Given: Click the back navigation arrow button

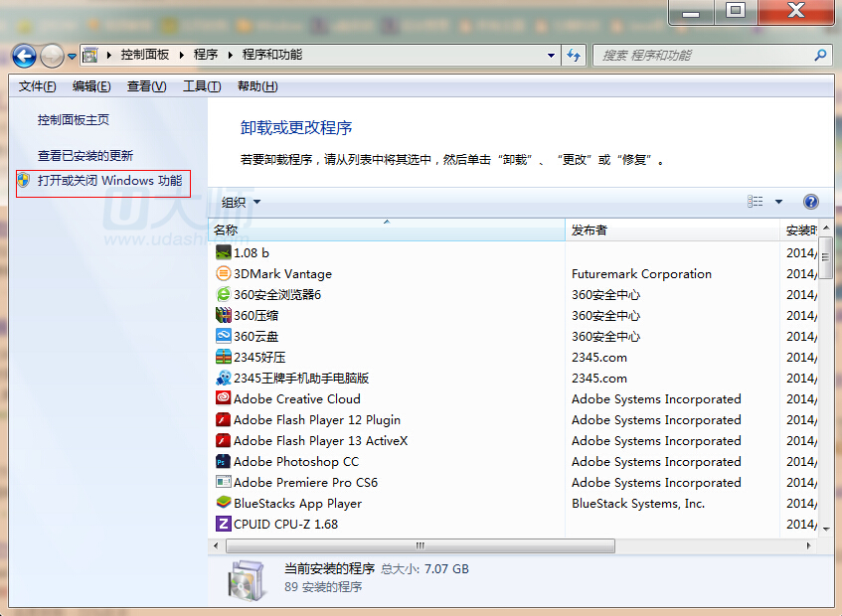Looking at the screenshot, I should tap(24, 56).
